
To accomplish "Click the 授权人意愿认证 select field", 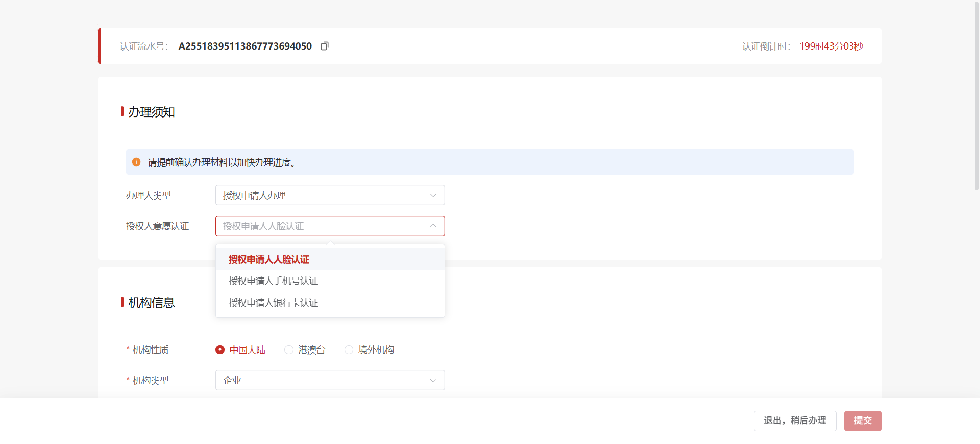I will pos(330,226).
